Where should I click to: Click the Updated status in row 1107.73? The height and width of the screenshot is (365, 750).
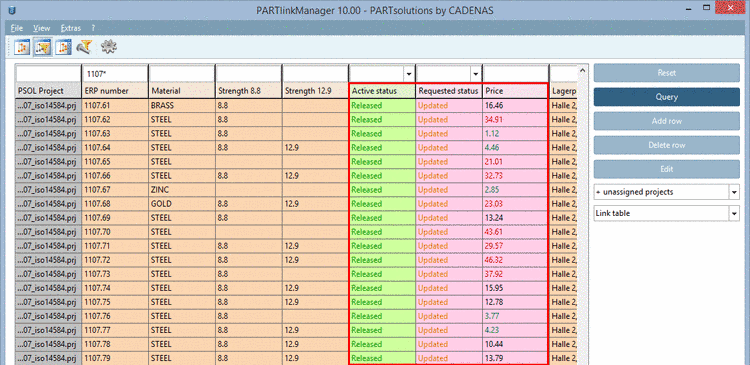[449, 274]
